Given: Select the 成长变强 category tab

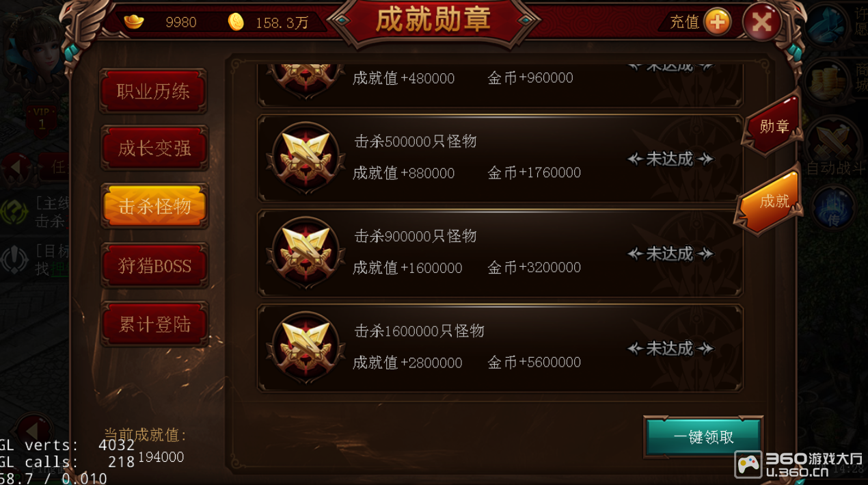Looking at the screenshot, I should (x=154, y=148).
